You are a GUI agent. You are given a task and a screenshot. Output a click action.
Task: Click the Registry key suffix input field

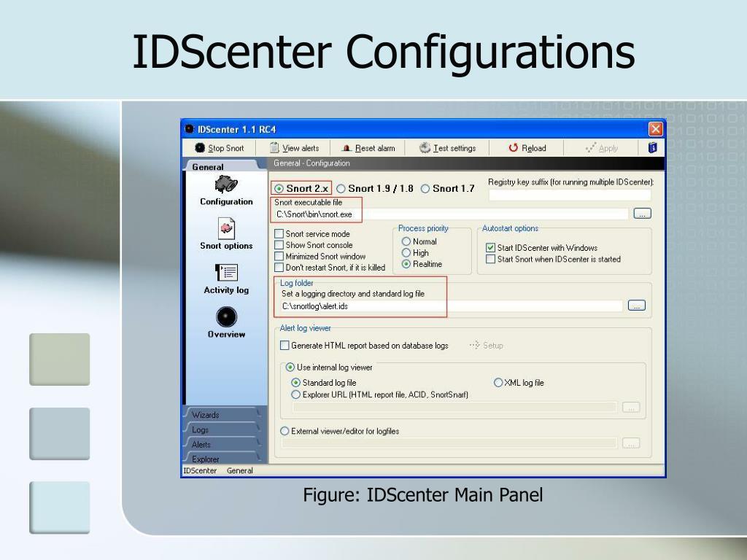pyautogui.click(x=570, y=194)
